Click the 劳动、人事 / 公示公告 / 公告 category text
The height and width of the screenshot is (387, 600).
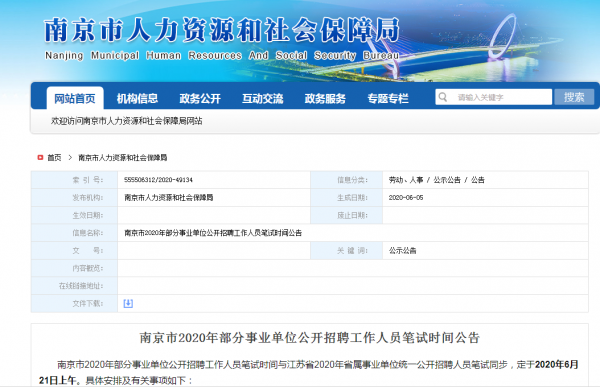437,180
